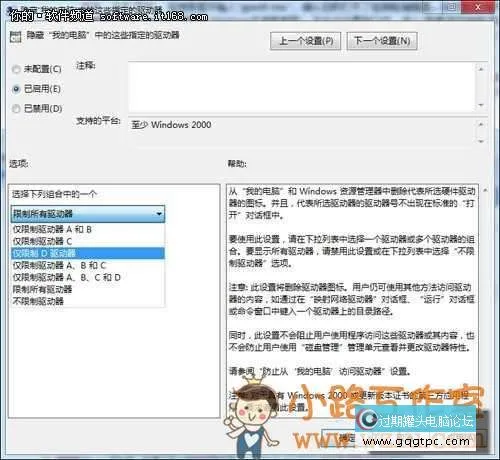This screenshot has width=500, height=460.
Task: Click the comment box scroll down arrow
Action: click(481, 105)
